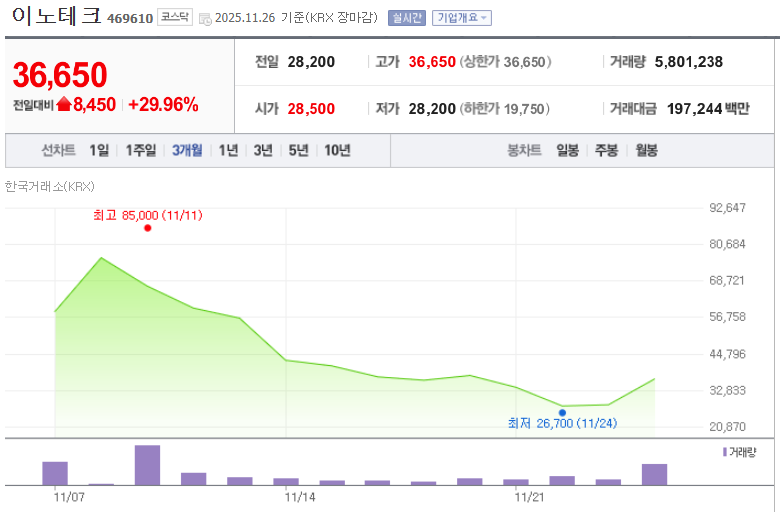The height and width of the screenshot is (512, 780).
Task: Click the current price 36,650 in large red
Action: pyautogui.click(x=60, y=75)
